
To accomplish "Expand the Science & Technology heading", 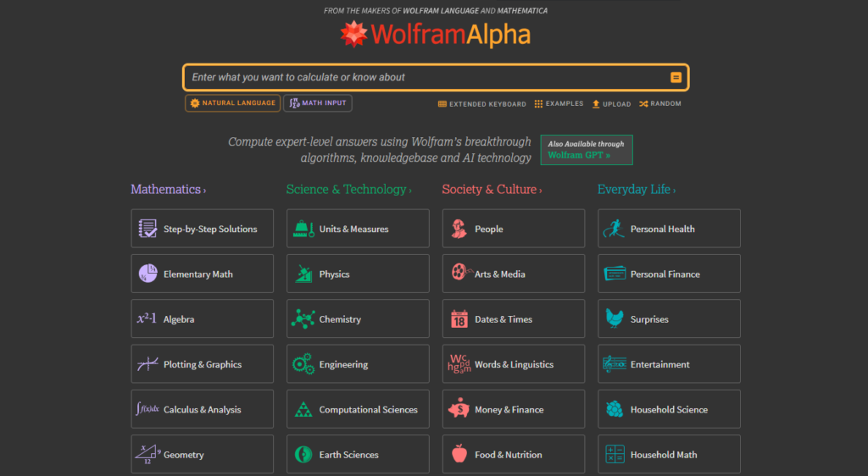I will click(348, 189).
